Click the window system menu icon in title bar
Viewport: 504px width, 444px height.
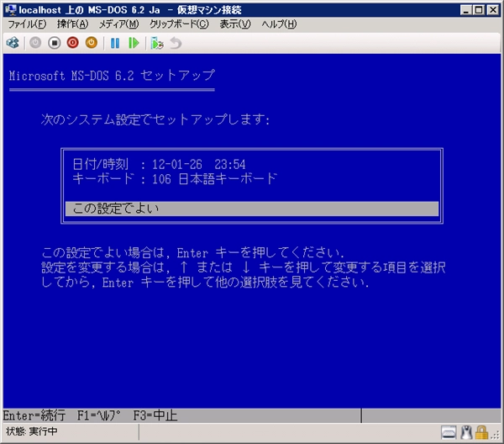pyautogui.click(x=11, y=9)
